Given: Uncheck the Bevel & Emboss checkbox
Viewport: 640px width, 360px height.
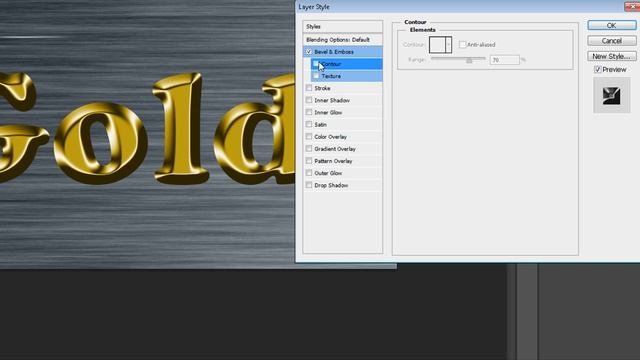Looking at the screenshot, I should pyautogui.click(x=309, y=52).
